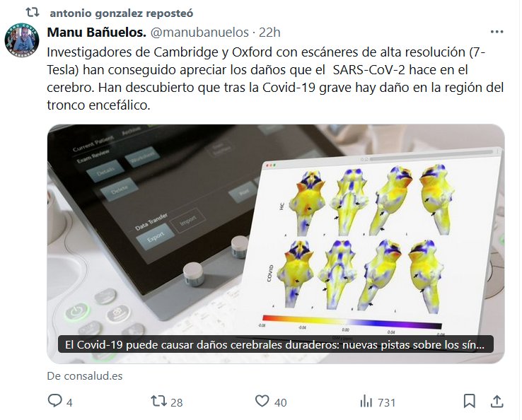Open the "De consalud.es" source link
Image resolution: width=522 pixels, height=420 pixels.
[x=85, y=376]
